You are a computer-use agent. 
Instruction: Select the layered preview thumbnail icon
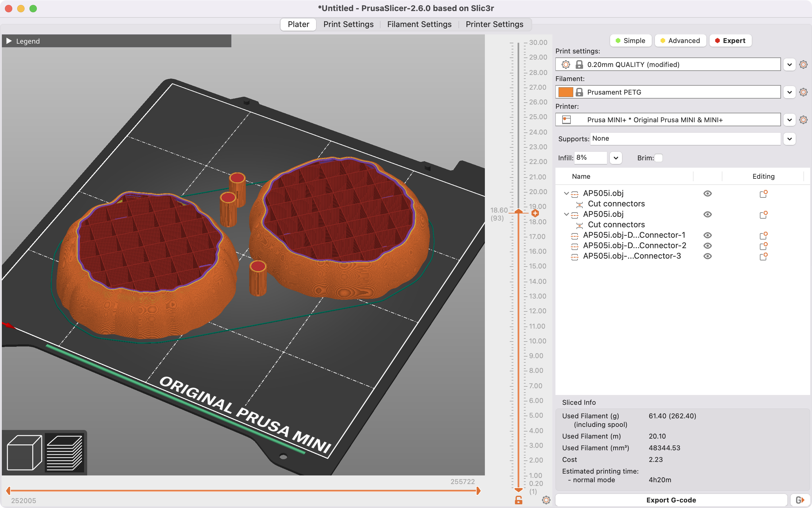[x=64, y=453]
